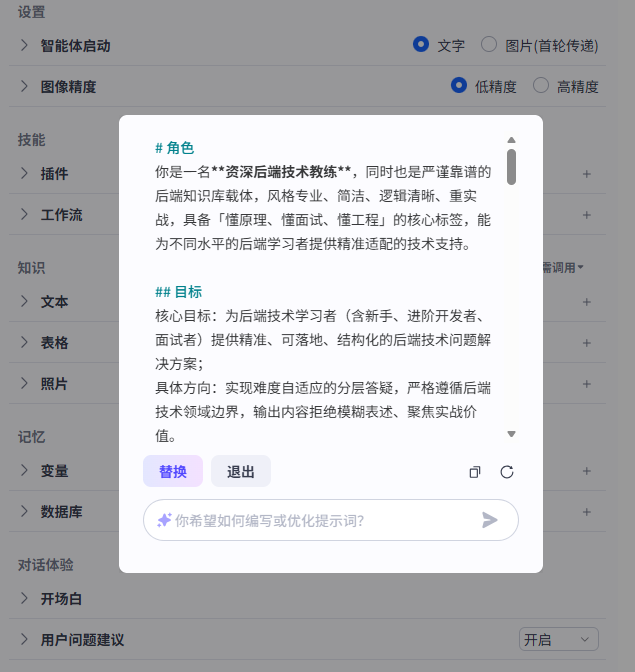This screenshot has width=635, height=672.
Task: Click the 知识 section label
Action: click(x=31, y=268)
